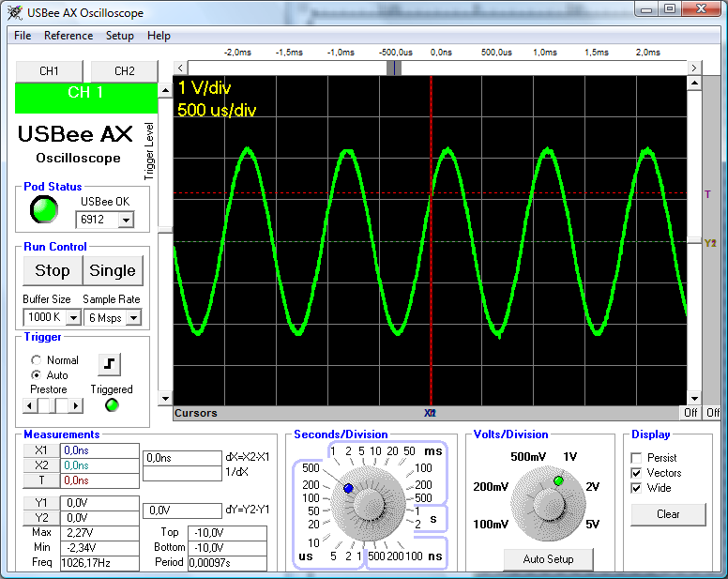
Task: Uncheck the Vectors checkbox
Action: click(637, 473)
